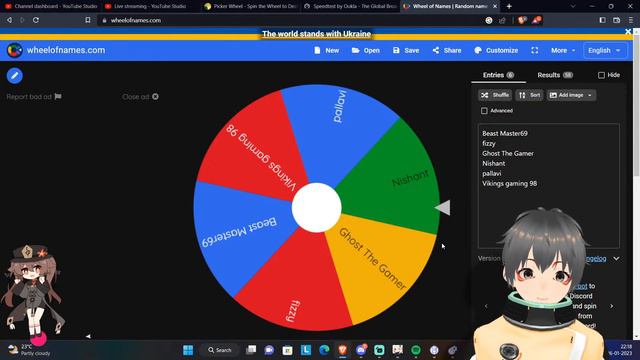Open Spotify from the taskbar
The width and height of the screenshot is (640, 360).
tap(416, 350)
